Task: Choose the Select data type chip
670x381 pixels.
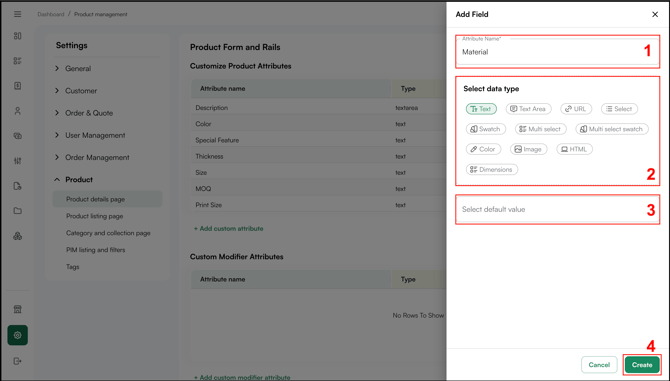Action: (x=619, y=109)
